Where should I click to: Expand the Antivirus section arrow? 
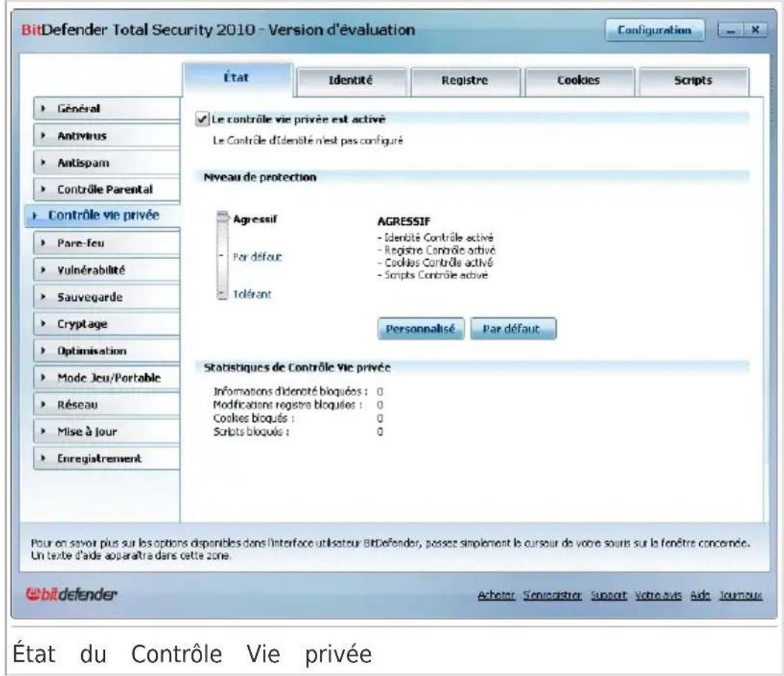tap(43, 135)
